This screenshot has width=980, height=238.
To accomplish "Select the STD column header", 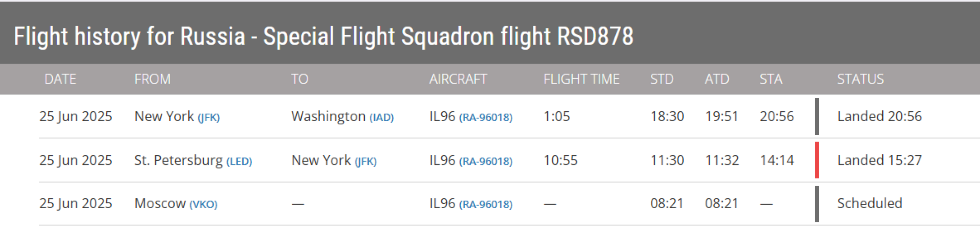I will coord(662,79).
